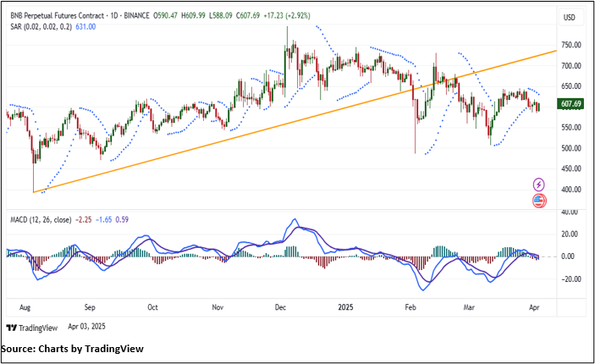The width and height of the screenshot is (595, 364).
Task: Click the 1D interval label
Action: coord(114,15)
